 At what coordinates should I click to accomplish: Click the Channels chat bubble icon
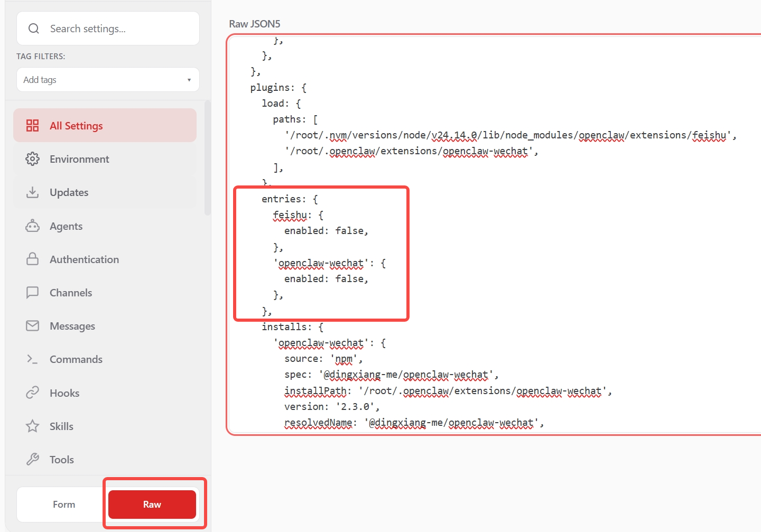[33, 293]
